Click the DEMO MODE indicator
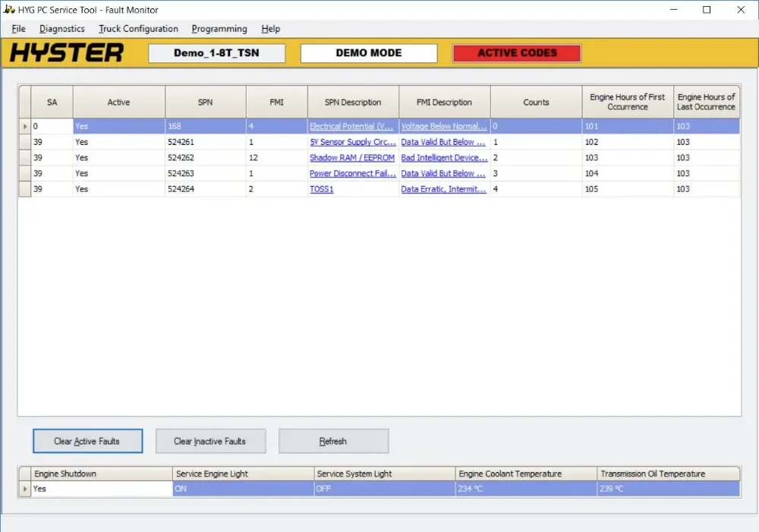759x532 pixels. (369, 53)
